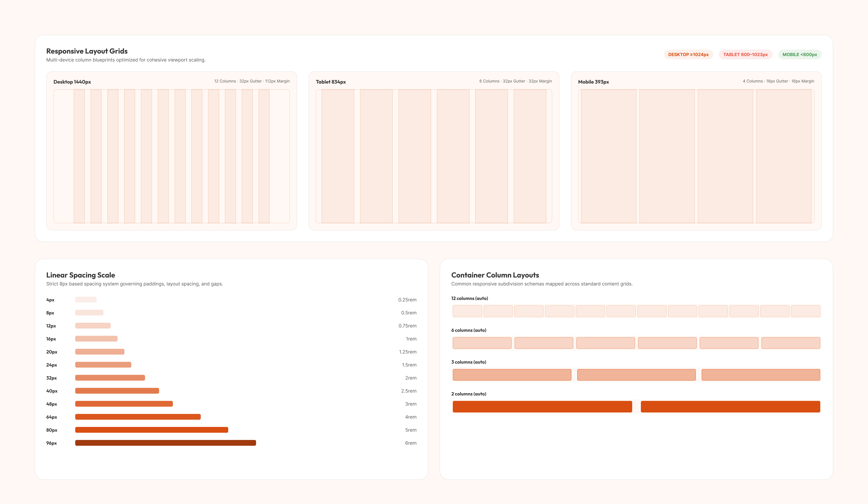
Task: Click the 0.25rem value
Action: point(407,300)
